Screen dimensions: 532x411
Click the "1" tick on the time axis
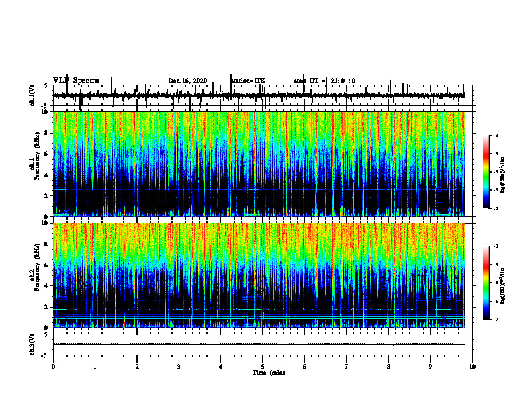[x=95, y=367]
